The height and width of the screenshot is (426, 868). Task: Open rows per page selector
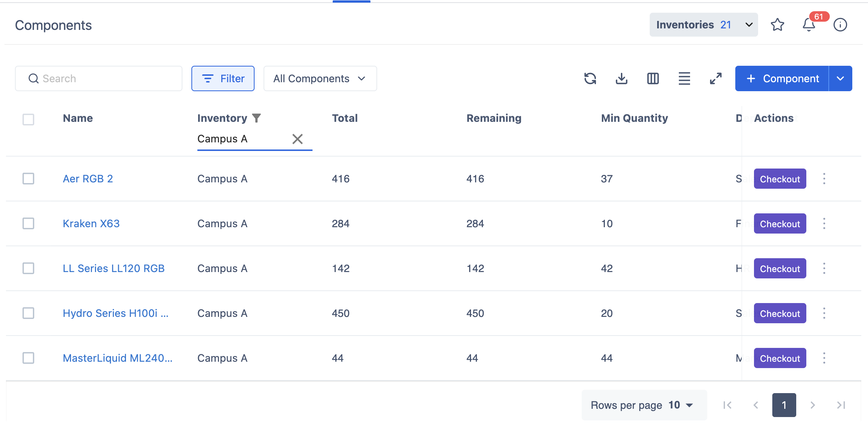point(680,405)
